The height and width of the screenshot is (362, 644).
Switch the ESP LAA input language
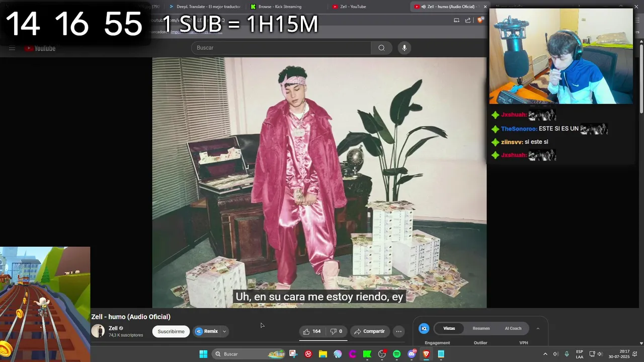(x=580, y=354)
